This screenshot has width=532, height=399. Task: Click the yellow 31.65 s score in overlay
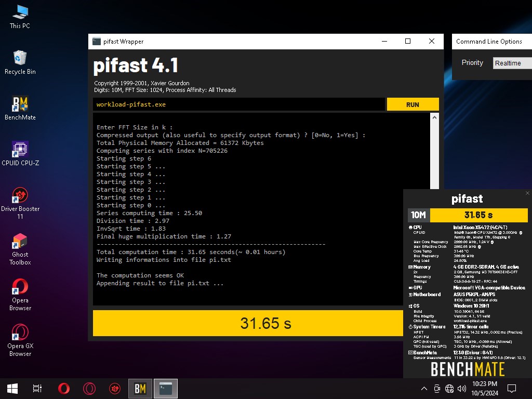pos(478,215)
